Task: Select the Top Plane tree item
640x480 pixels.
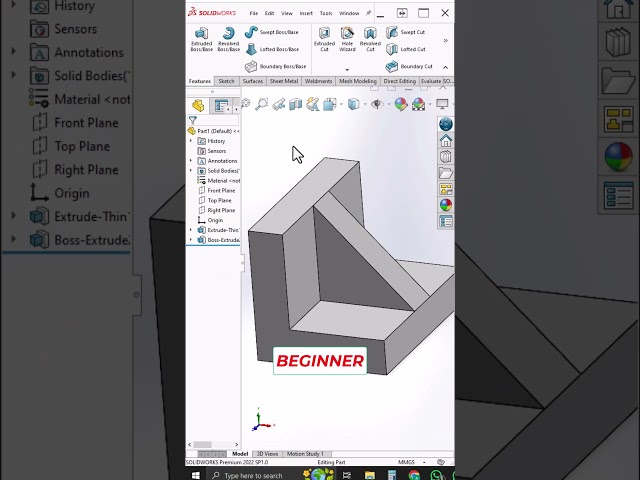Action: pyautogui.click(x=215, y=200)
